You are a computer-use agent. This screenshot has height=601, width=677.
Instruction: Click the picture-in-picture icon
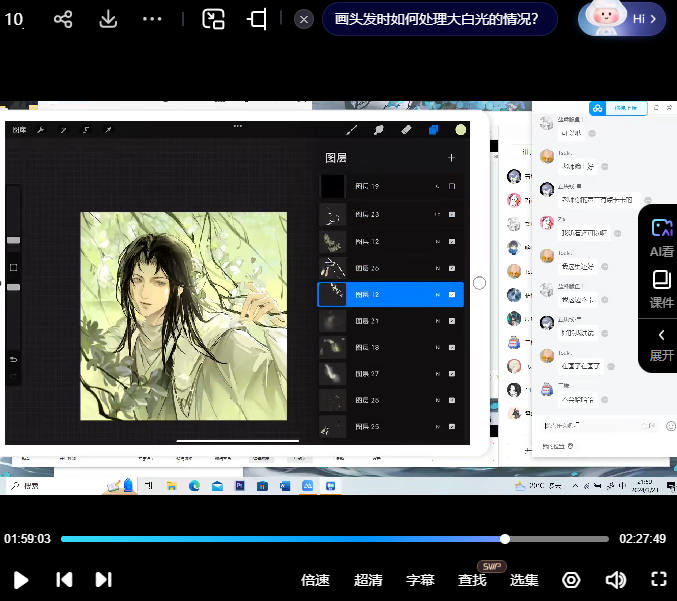[213, 19]
